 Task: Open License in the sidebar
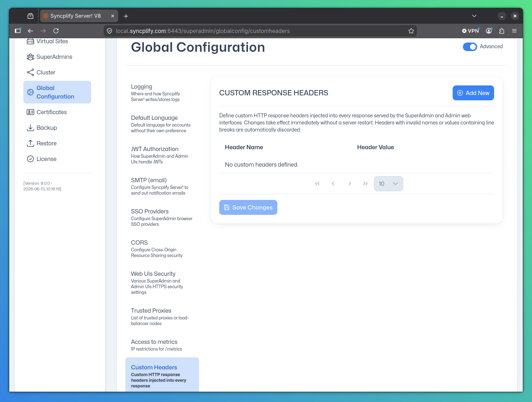57,159
